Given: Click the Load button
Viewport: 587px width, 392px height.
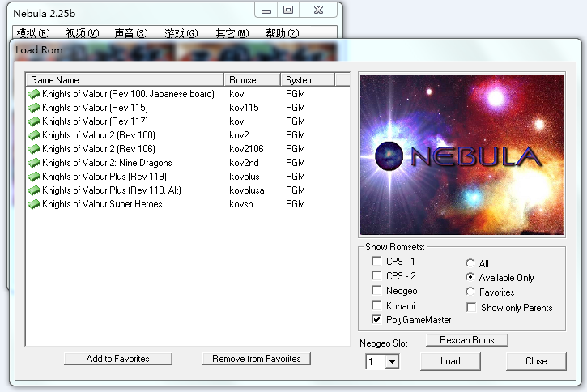Looking at the screenshot, I should point(450,361).
